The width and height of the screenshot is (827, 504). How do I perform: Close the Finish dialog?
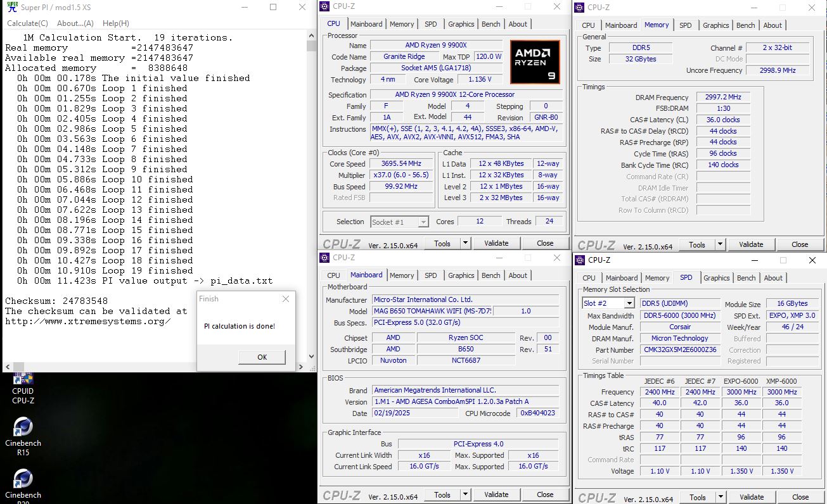(x=285, y=299)
